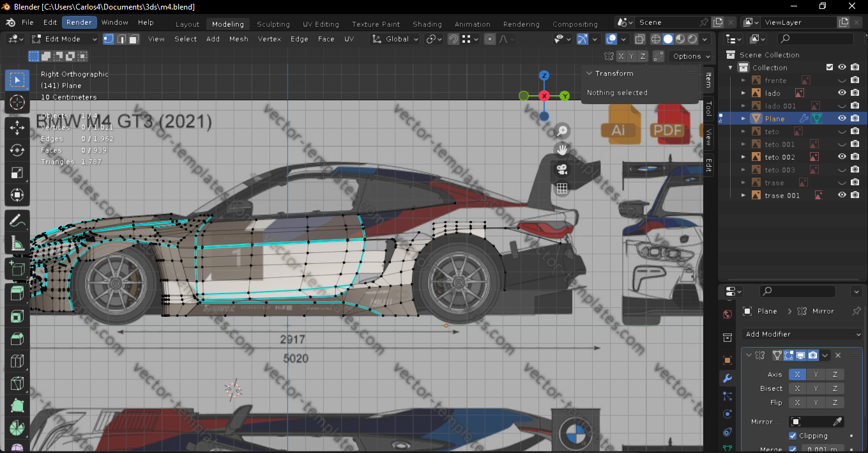Select the Plane object in outliner
The height and width of the screenshot is (453, 868).
[x=775, y=118]
